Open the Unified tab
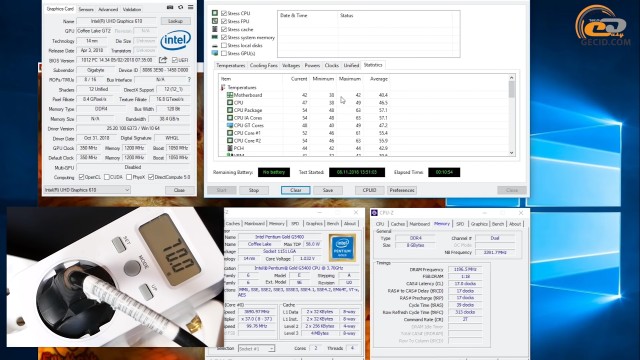This screenshot has height=360, width=640. (351, 65)
